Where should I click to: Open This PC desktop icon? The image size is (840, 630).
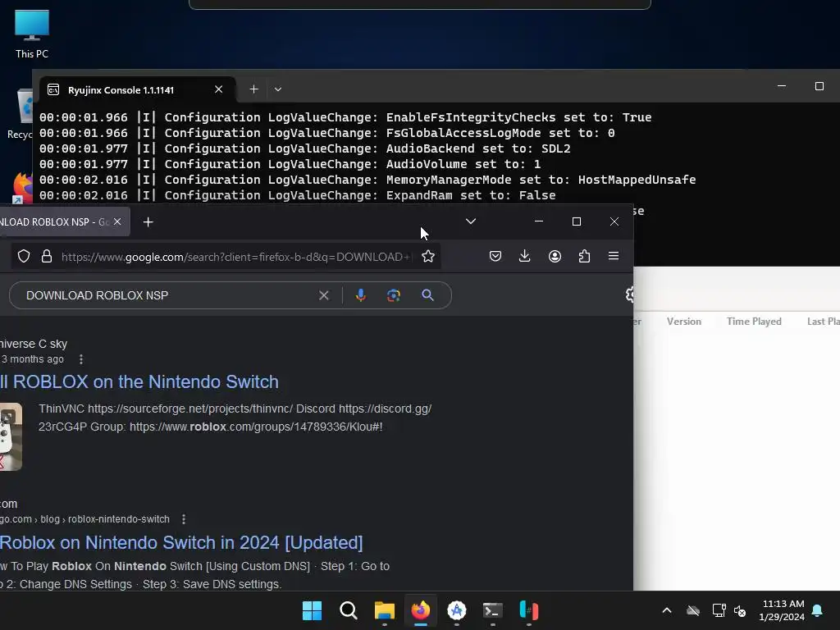32,34
